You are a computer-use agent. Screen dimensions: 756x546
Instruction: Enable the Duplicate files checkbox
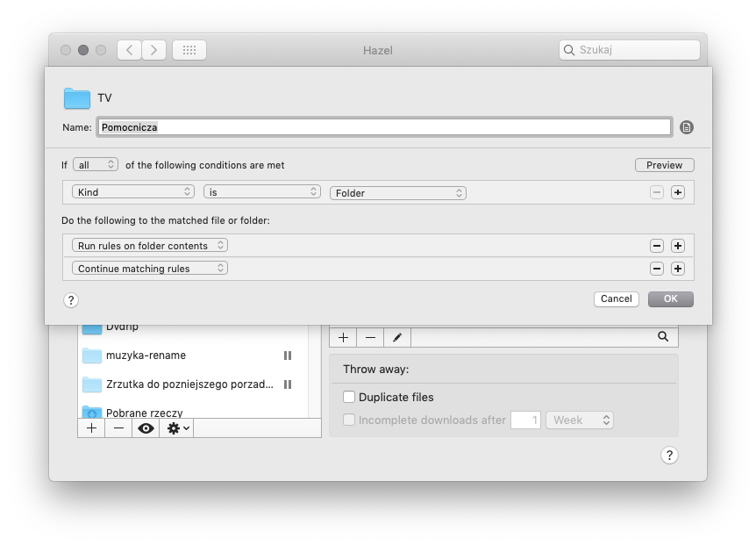349,397
